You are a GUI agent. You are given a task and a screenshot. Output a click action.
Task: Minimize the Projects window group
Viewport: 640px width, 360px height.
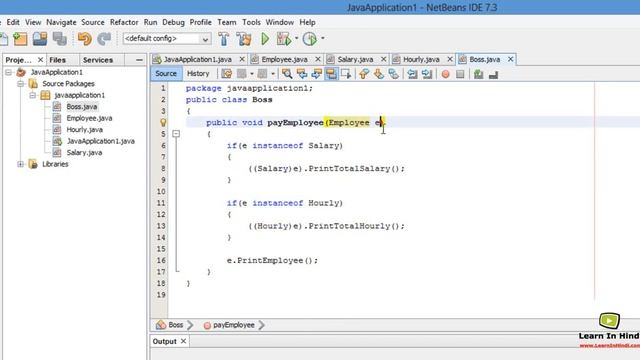point(139,60)
